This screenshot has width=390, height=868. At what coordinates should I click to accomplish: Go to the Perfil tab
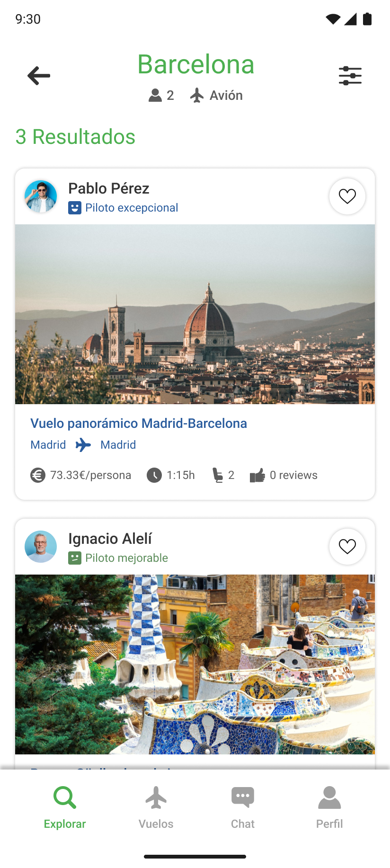point(329,806)
